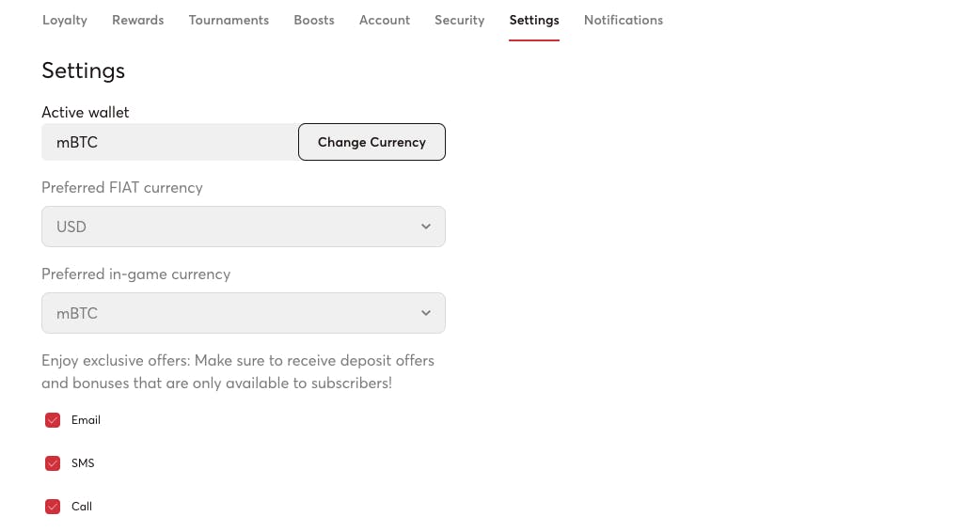980x532 pixels.
Task: Go to the Tournaments tab
Action: click(x=229, y=20)
